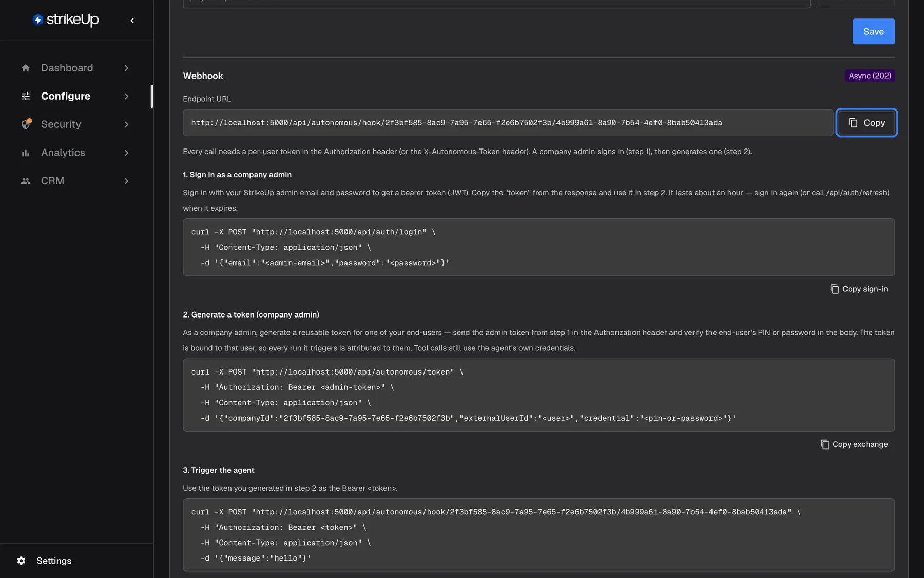Expand the CRM menu chevron
The width and height of the screenshot is (924, 578).
pos(126,181)
